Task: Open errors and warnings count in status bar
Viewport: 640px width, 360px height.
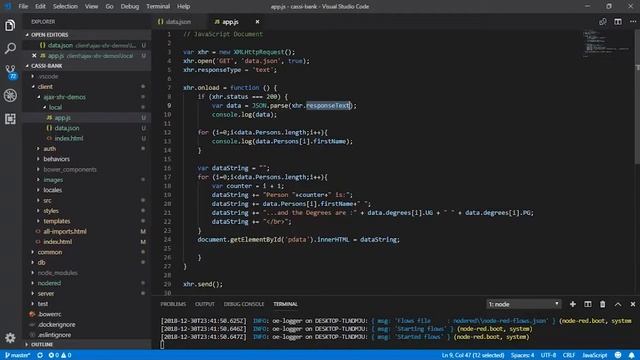Action: (60, 355)
